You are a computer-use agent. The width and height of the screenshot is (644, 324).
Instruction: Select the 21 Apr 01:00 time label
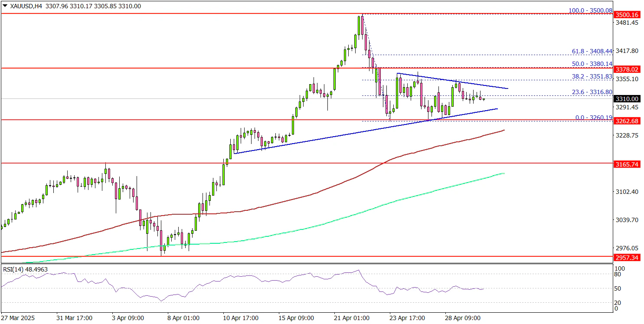click(352, 318)
